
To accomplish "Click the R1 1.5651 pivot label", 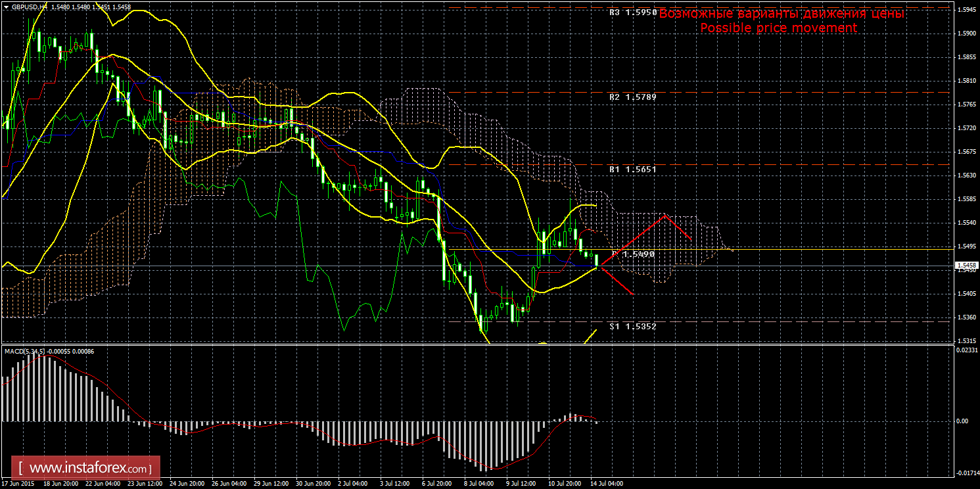I will coord(633,170).
